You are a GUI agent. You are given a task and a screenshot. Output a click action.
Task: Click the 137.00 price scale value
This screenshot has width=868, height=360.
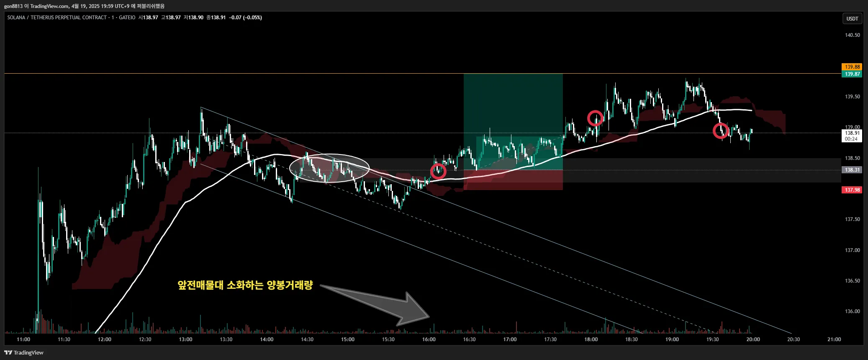pyautogui.click(x=852, y=250)
